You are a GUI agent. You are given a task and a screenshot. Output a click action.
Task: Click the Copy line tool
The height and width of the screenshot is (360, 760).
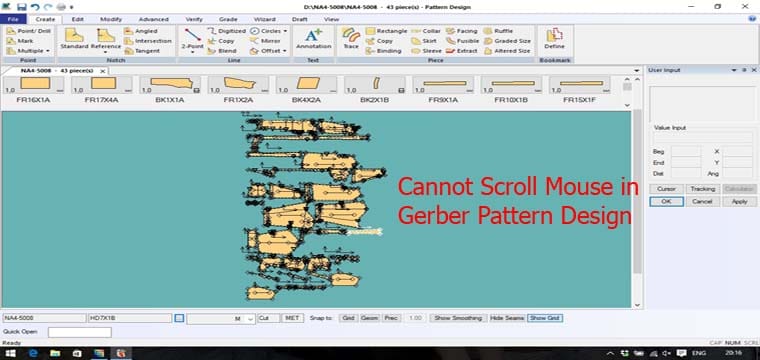221,41
